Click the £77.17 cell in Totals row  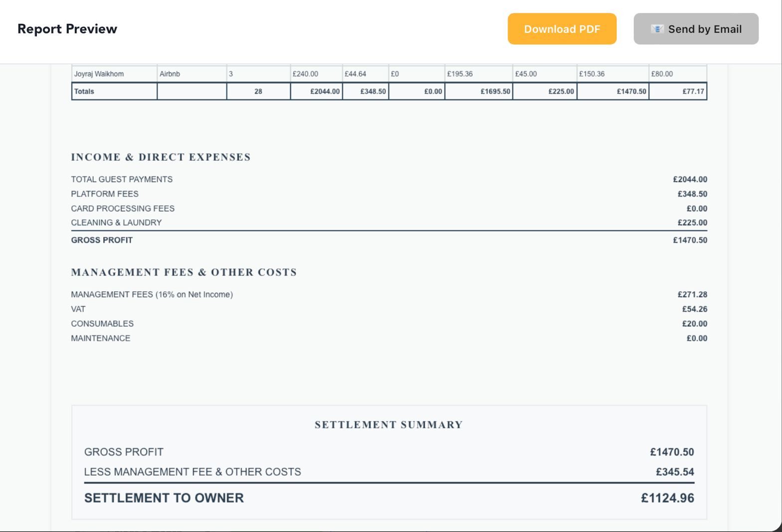coord(693,91)
